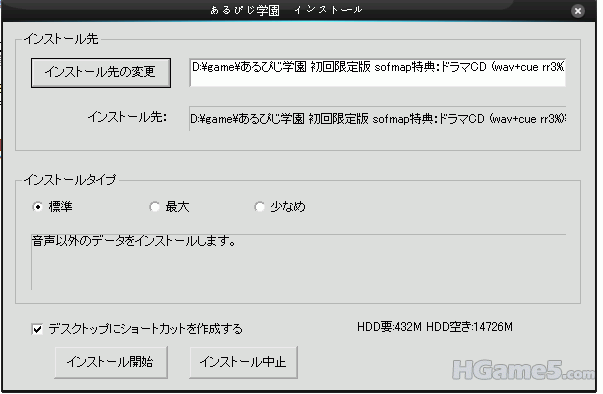Click the editable install path field
This screenshot has height=394, width=603.
coord(377,73)
